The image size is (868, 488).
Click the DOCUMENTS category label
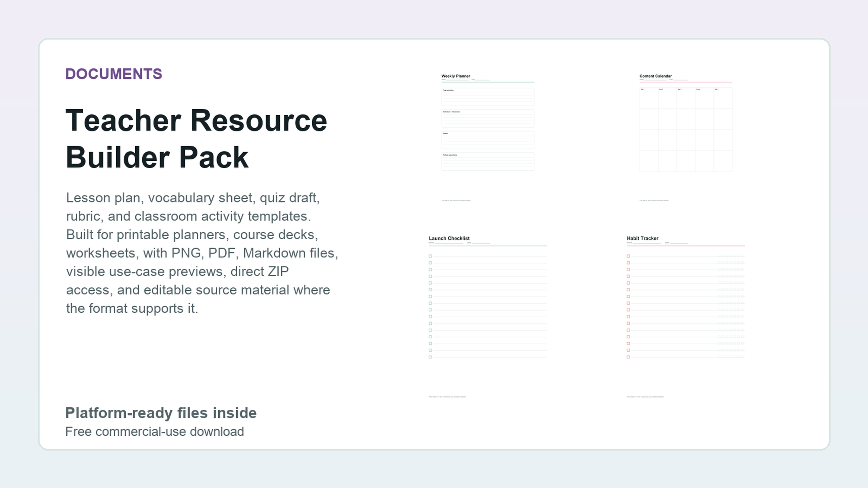click(x=114, y=74)
